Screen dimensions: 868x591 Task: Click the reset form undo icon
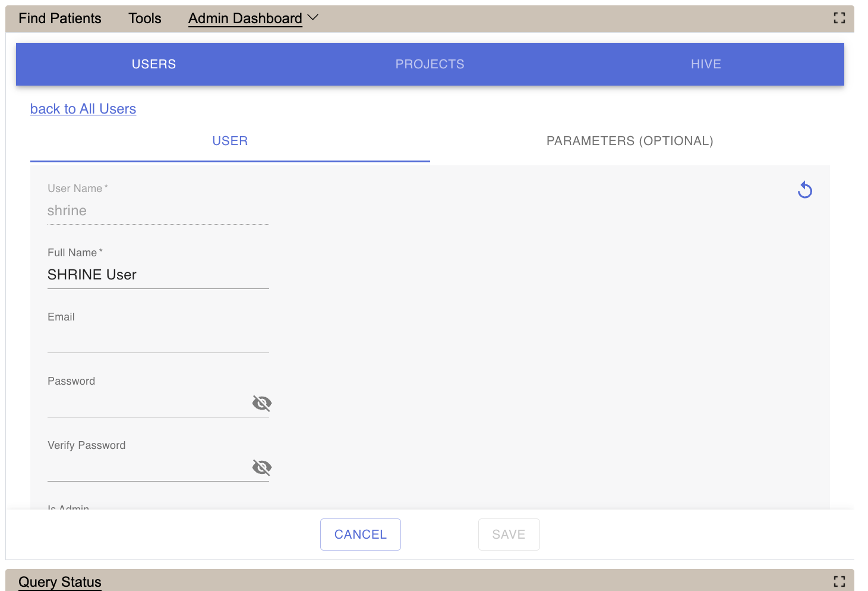804,190
